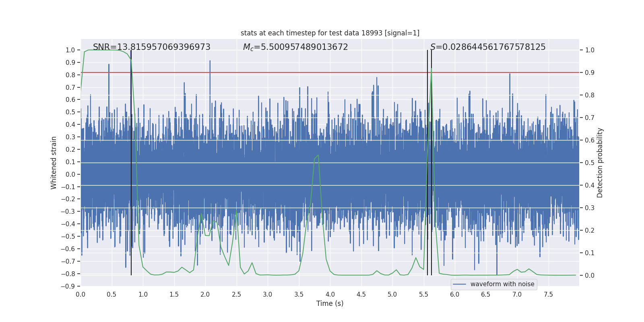Click the 6.5 tick on the time axis
The width and height of the screenshot is (644, 322).
click(486, 295)
